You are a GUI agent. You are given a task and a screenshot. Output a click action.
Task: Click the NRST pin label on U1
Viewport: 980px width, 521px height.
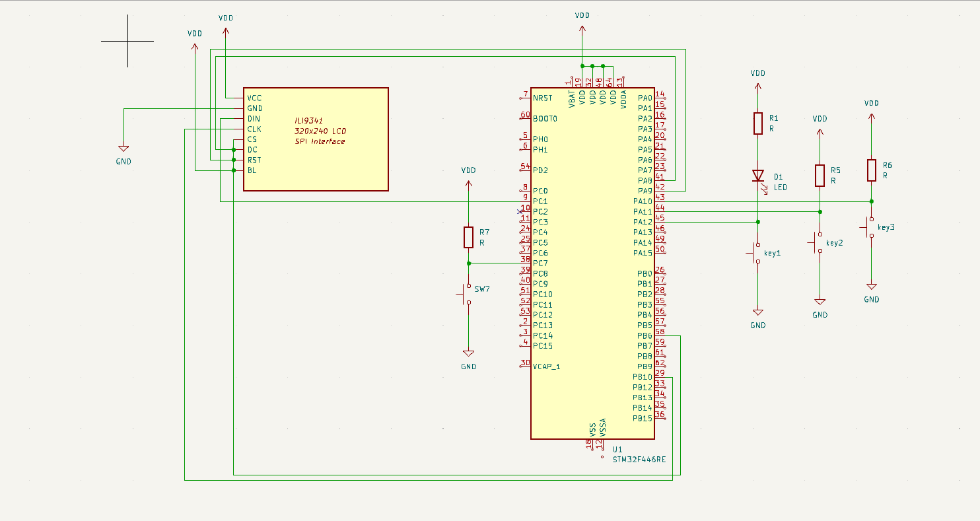pyautogui.click(x=543, y=98)
